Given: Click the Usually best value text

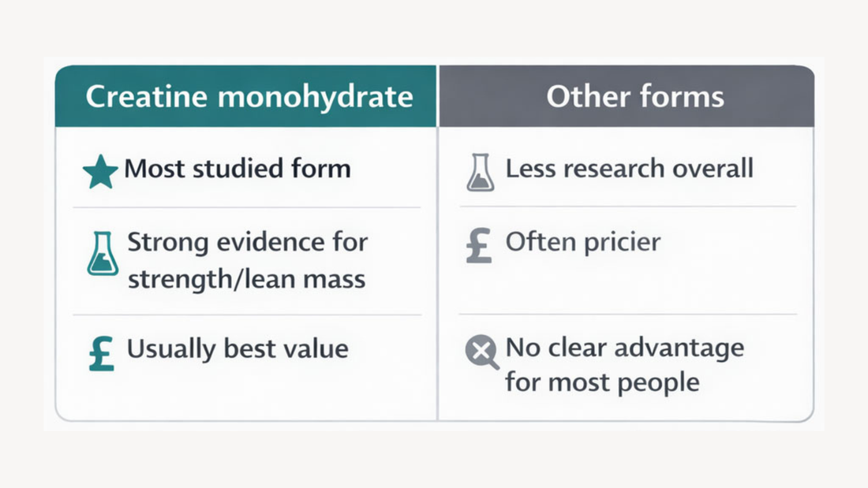Looking at the screenshot, I should coord(238,349).
